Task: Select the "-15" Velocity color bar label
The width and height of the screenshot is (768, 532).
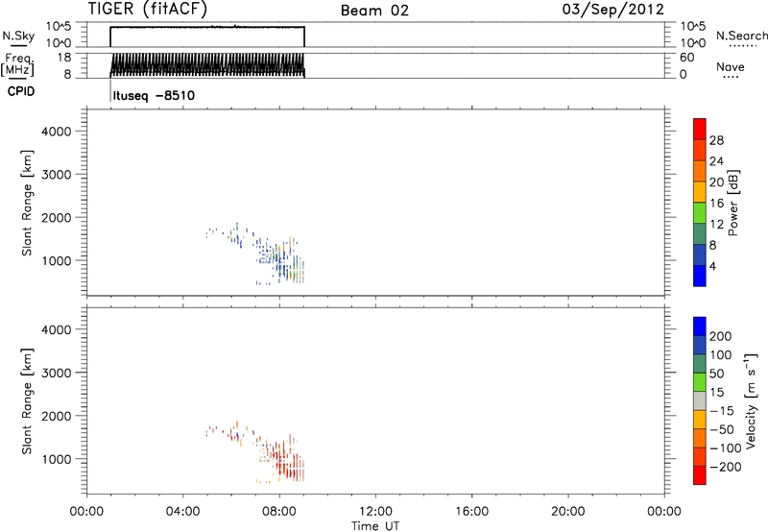Action: 722,411
